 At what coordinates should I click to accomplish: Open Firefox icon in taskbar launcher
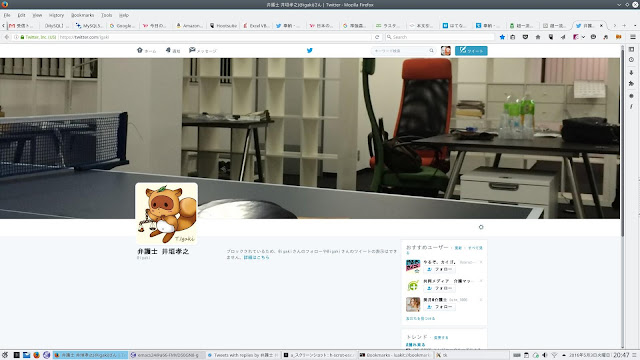click(36, 355)
